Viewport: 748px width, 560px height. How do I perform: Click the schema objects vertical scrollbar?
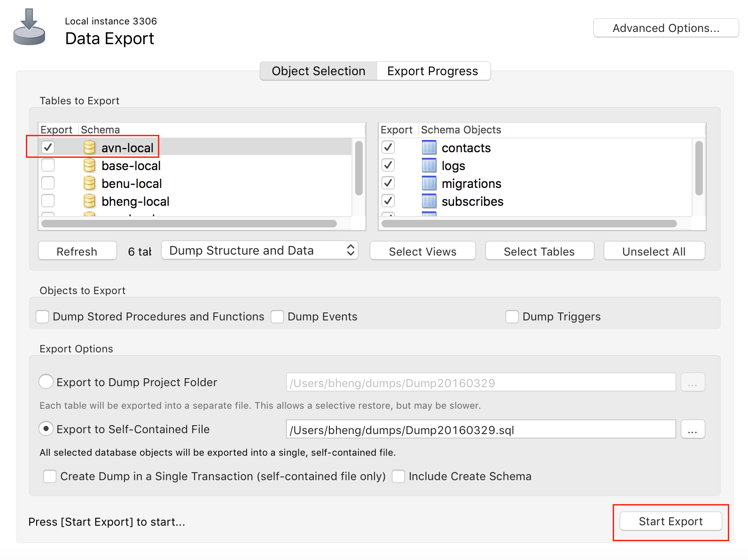699,168
